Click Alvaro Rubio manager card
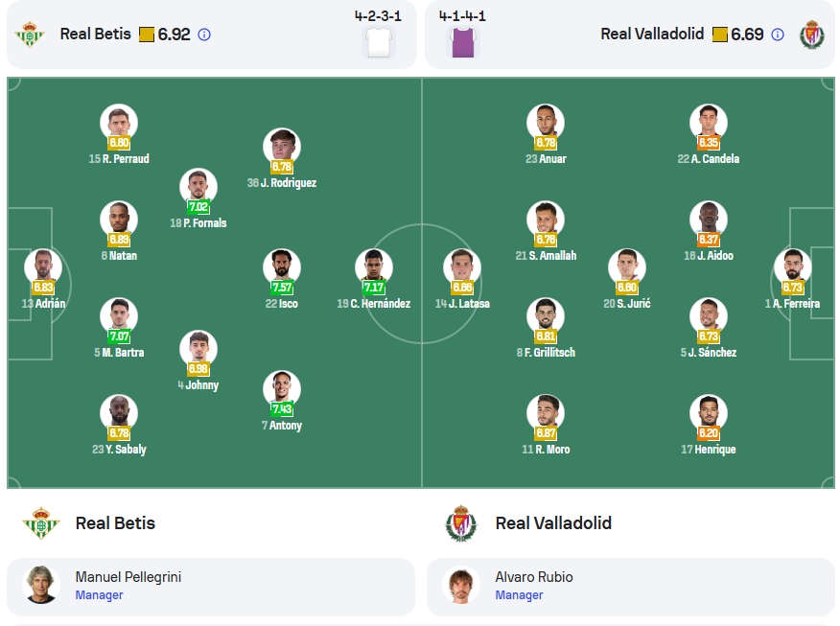The height and width of the screenshot is (626, 840). pos(631,587)
